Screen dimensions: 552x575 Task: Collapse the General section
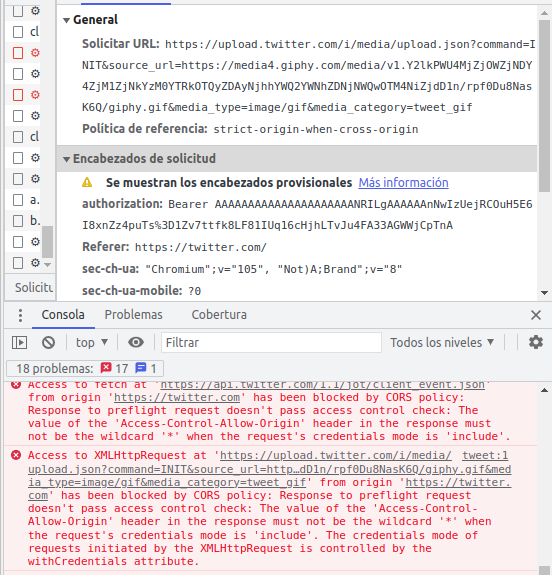point(66,20)
